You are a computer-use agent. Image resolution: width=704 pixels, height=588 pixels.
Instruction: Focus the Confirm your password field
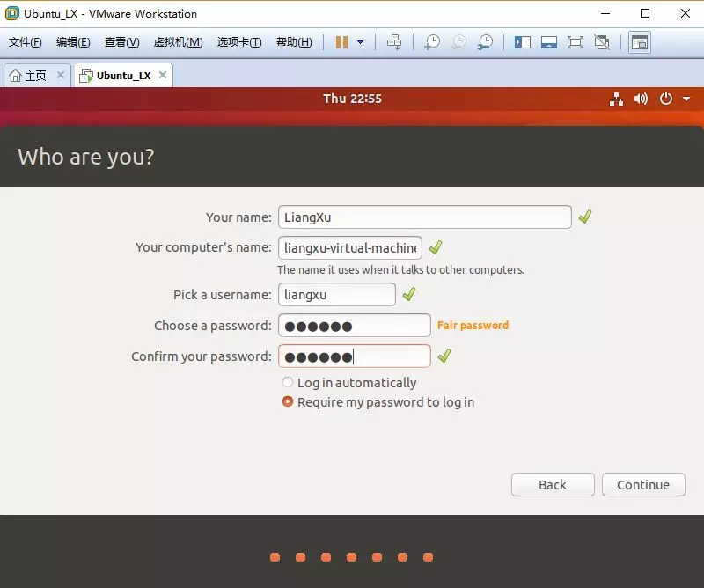tap(355, 356)
